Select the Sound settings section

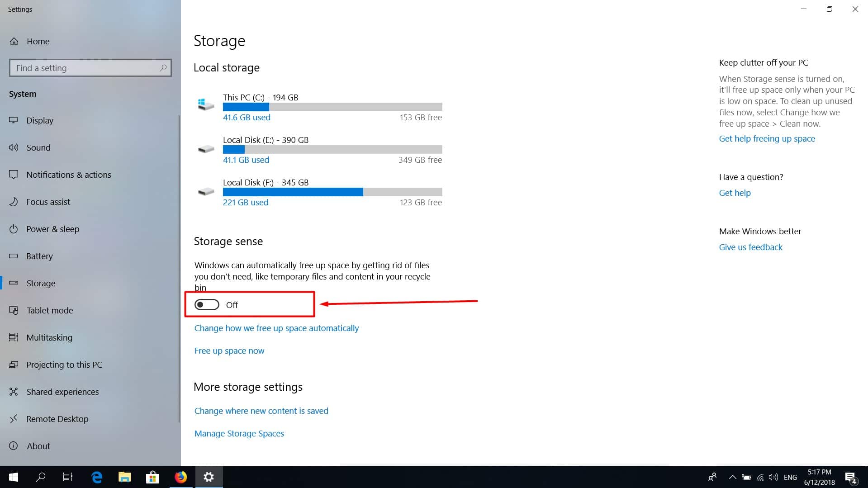coord(38,147)
